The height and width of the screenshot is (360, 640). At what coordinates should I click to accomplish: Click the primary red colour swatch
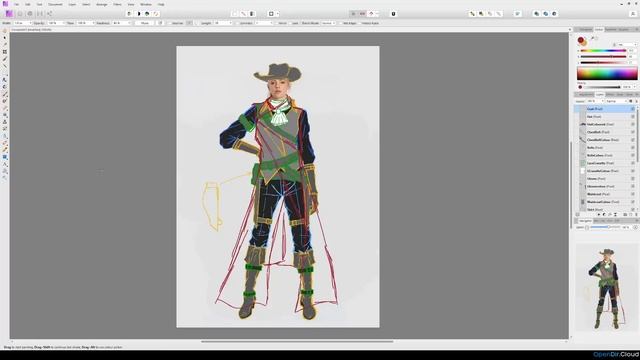point(580,40)
